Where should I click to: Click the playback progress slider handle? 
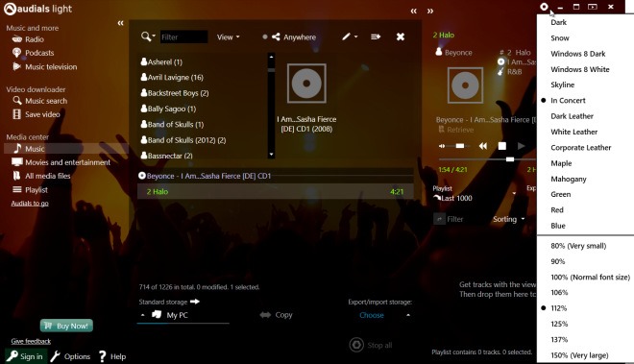[x=510, y=159]
